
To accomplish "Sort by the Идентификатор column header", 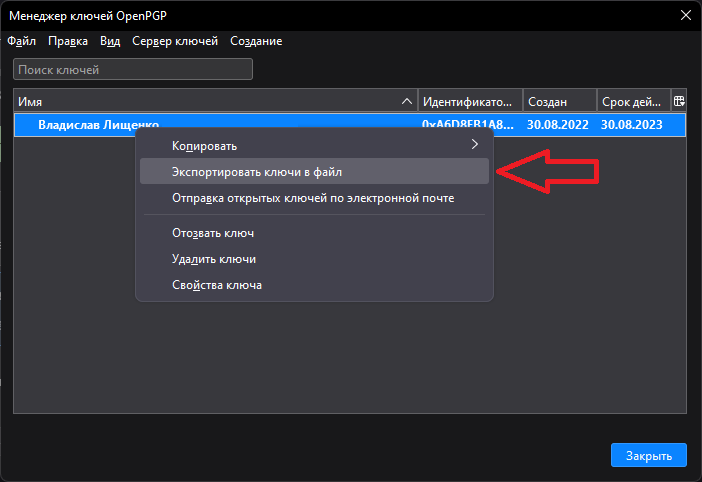I will (470, 102).
